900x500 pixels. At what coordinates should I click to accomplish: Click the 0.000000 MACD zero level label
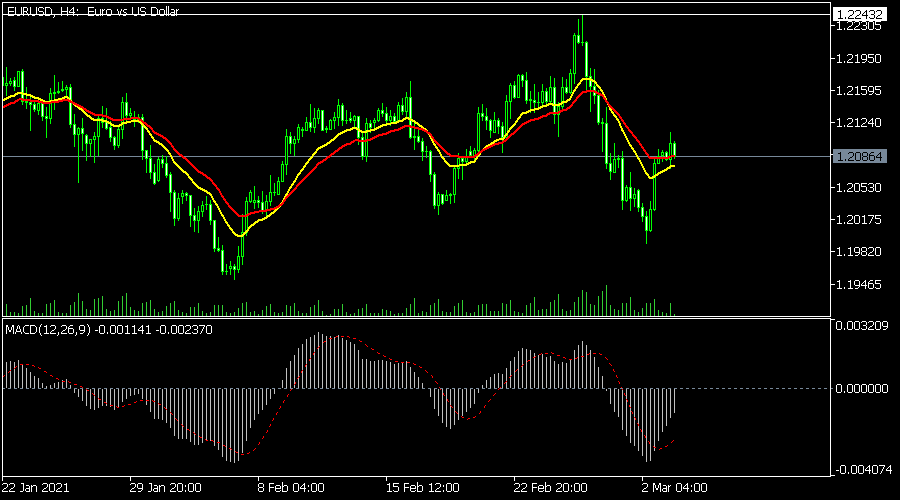point(862,389)
